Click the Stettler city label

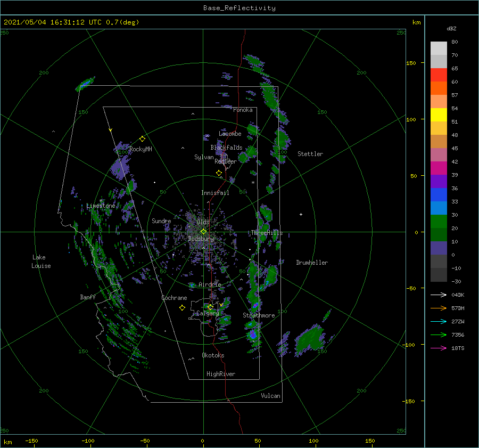310,154
